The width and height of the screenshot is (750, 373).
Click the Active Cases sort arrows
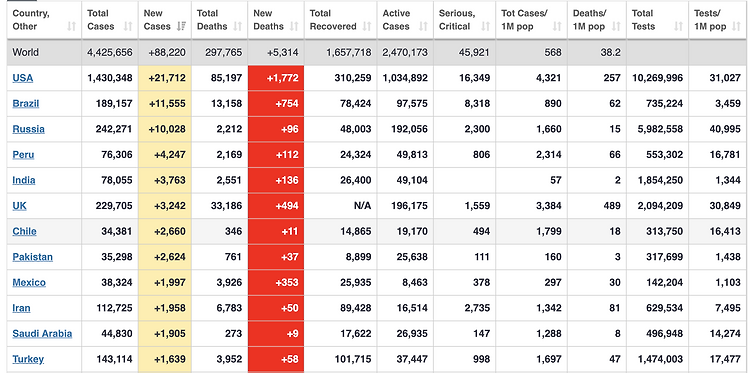(x=423, y=26)
